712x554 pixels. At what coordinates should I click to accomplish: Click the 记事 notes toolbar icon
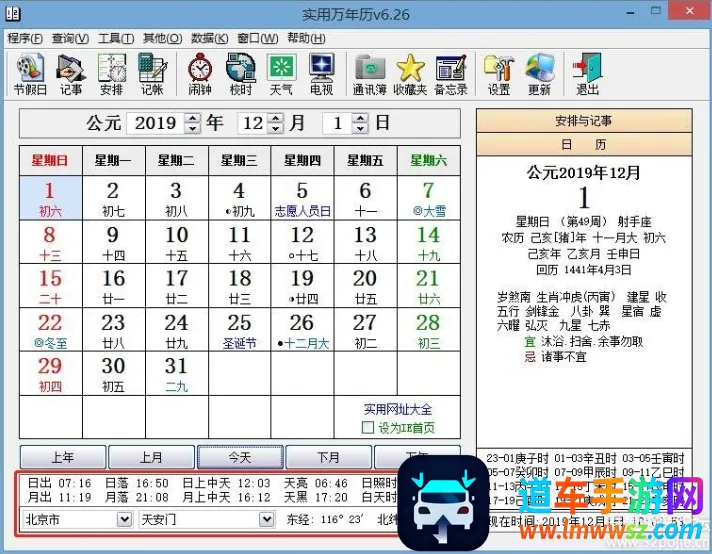[x=71, y=74]
